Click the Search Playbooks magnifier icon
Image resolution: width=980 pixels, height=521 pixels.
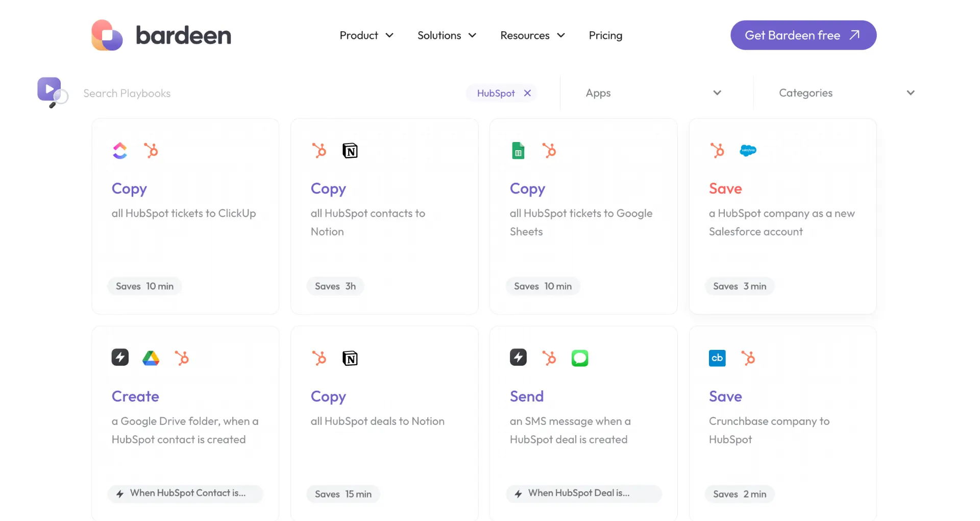point(53,92)
